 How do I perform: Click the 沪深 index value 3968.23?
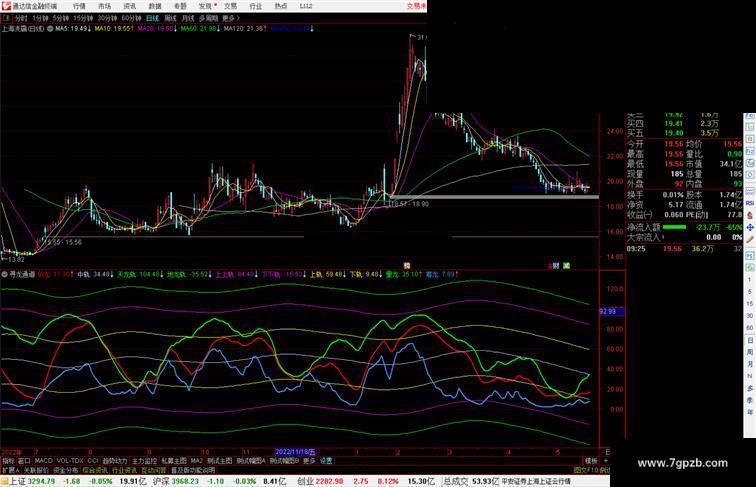click(185, 481)
